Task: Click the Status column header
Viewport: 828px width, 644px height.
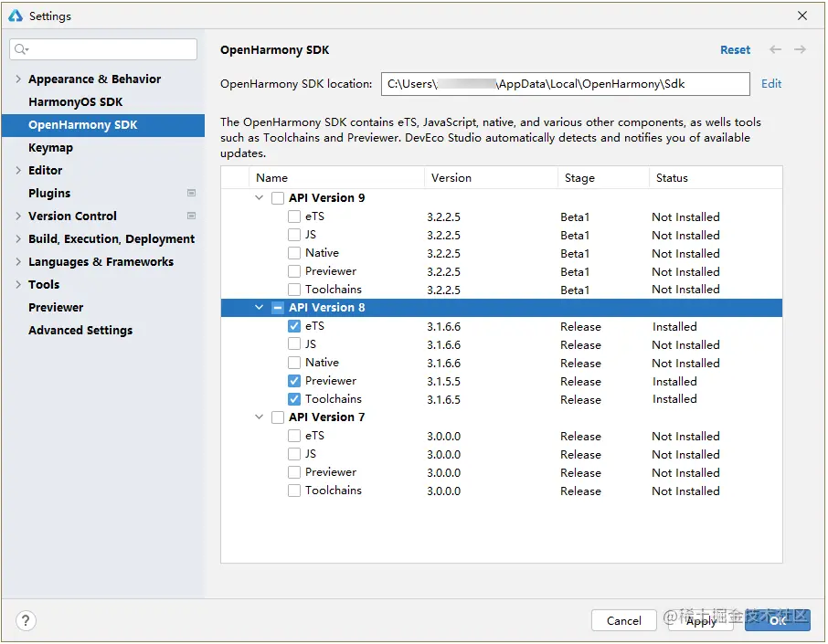Action: [716, 178]
